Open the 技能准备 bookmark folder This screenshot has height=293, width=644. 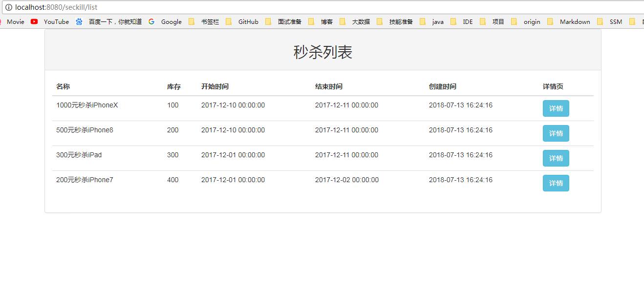(395, 21)
